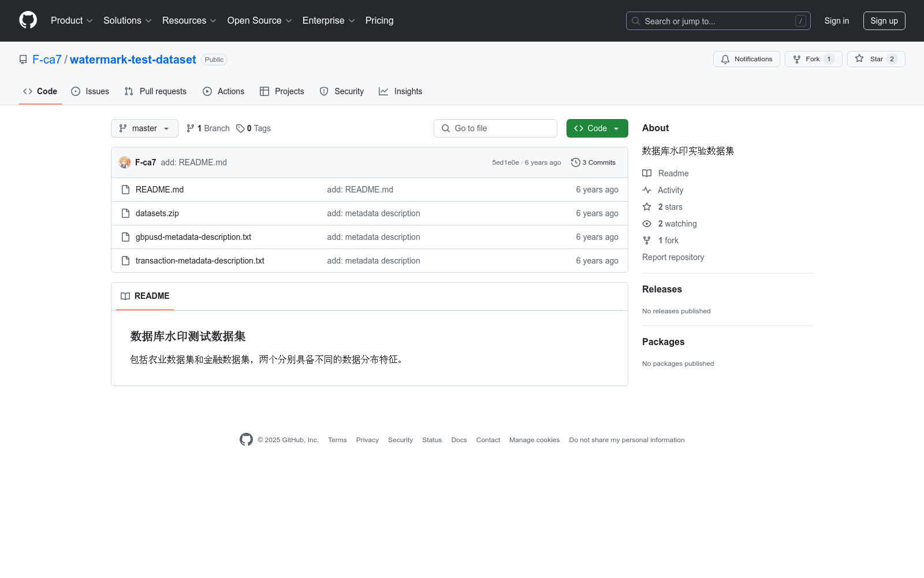Switch to the Security tab
Screen dimensions: 924x578
pos(342,91)
